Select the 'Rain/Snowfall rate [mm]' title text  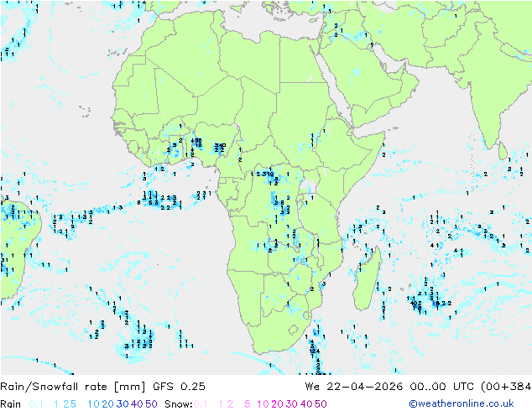(73, 387)
